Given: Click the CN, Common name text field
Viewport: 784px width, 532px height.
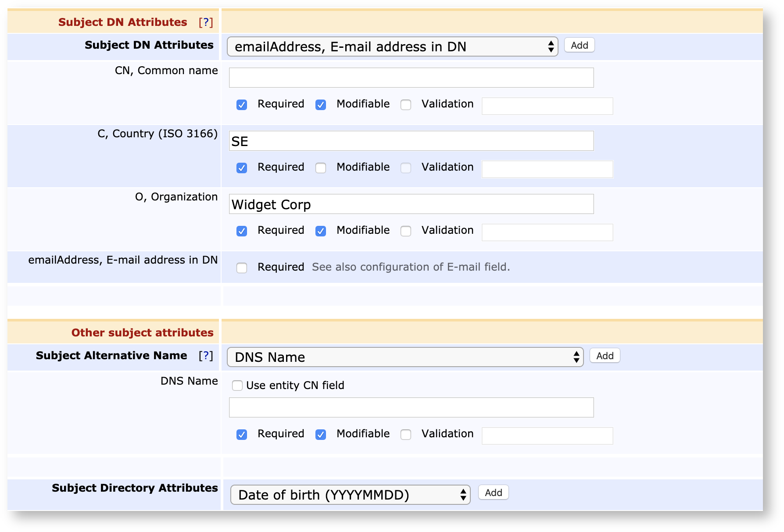Looking at the screenshot, I should coord(411,78).
